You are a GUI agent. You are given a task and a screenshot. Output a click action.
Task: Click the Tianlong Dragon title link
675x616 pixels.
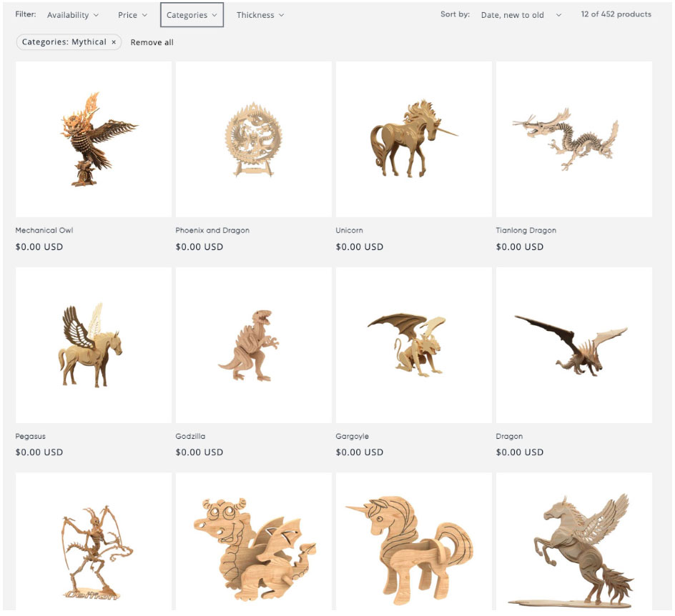click(x=526, y=230)
